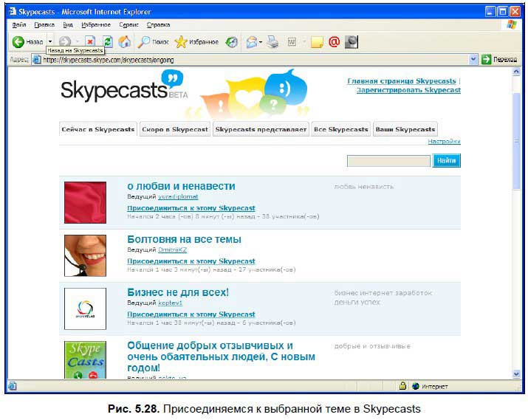Viewport: 528px width, 420px height.
Task: Click the red @ toolbar icon
Action: pos(334,42)
